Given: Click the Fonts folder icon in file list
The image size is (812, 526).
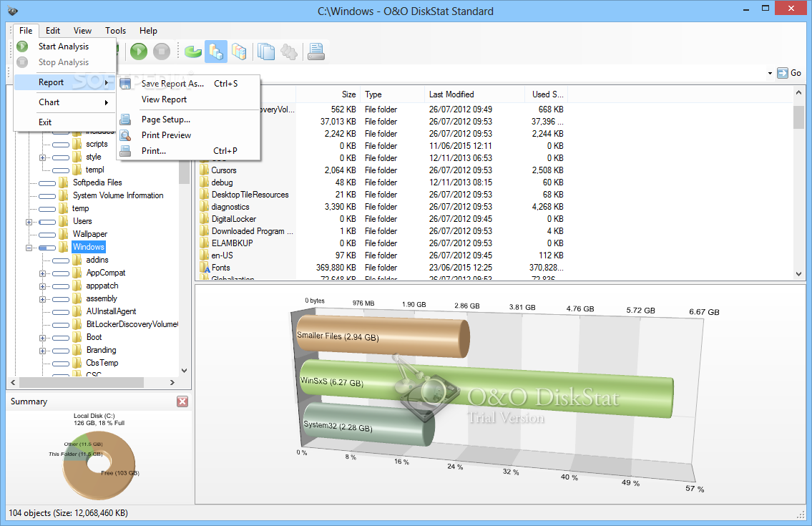Looking at the screenshot, I should (205, 268).
